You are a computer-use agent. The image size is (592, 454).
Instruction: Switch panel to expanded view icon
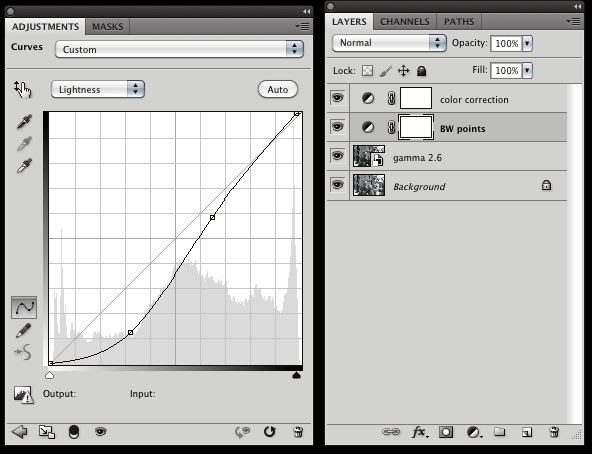[47, 432]
